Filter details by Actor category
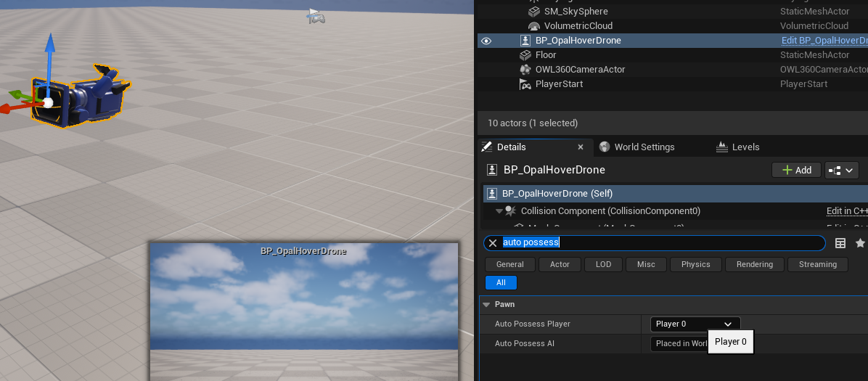The width and height of the screenshot is (868, 381). pyautogui.click(x=560, y=265)
